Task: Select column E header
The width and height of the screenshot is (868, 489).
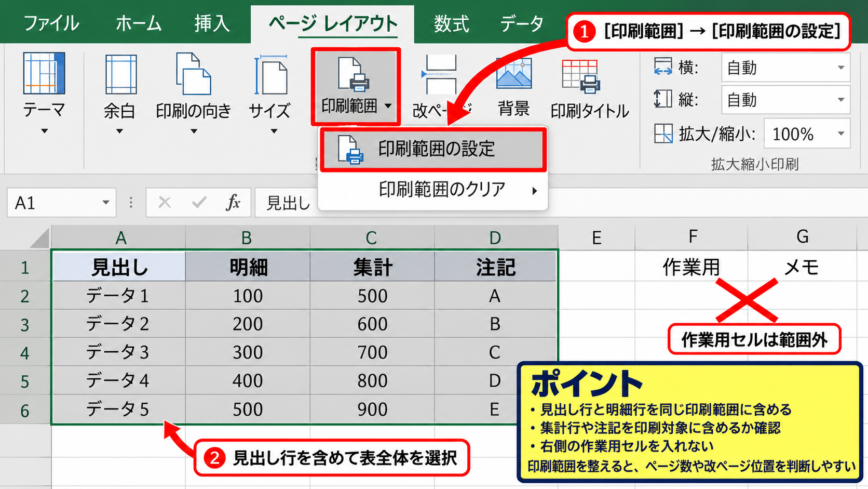Action: pos(596,238)
